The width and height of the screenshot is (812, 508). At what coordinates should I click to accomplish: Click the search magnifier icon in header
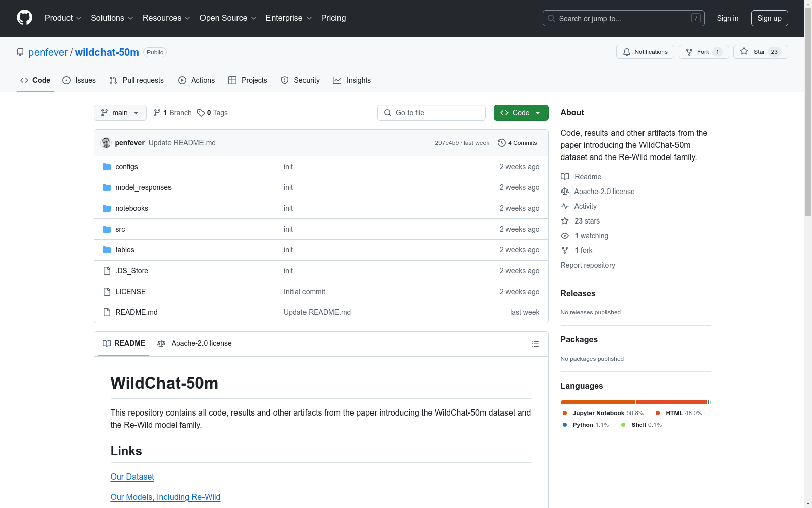click(551, 18)
